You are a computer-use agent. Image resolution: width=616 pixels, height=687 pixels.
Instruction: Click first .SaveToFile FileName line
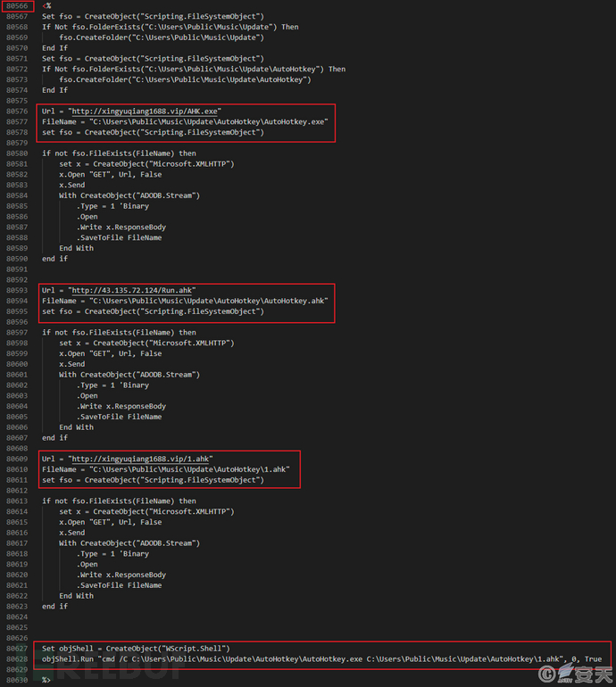[119, 238]
